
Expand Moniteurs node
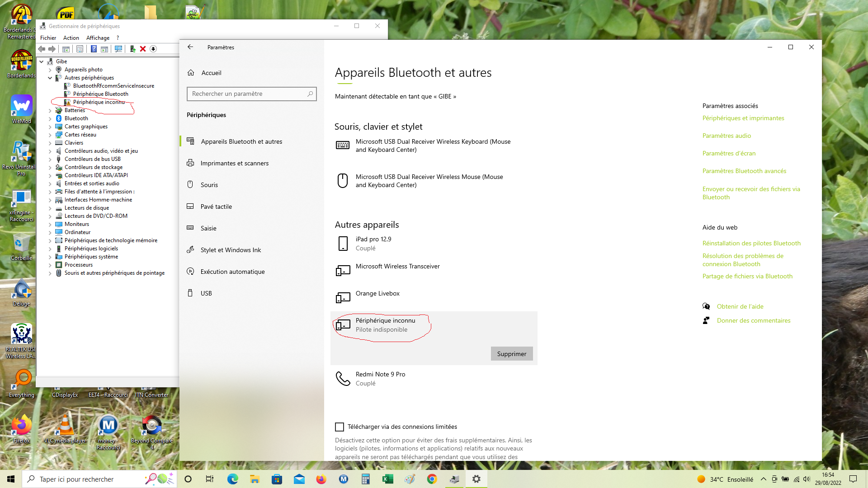[50, 224]
